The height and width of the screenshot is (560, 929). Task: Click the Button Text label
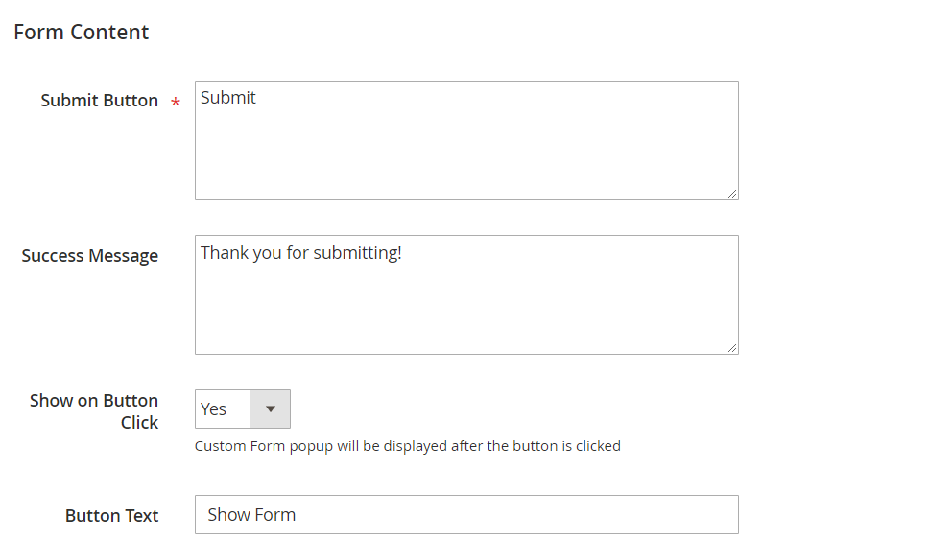click(111, 516)
